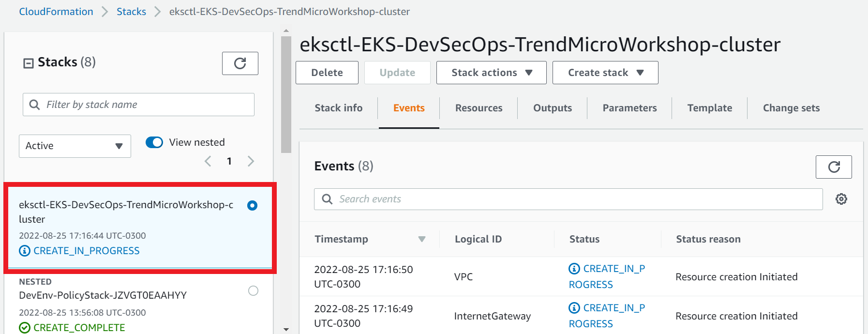Click timestamp 2022-08-25 17:16:49 in events

363,316
